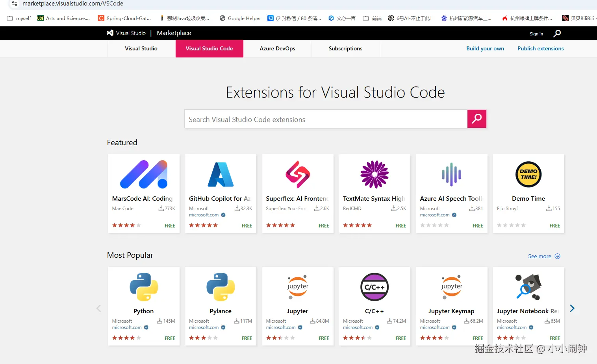
Task: Open the TextMate Syntax Highlighting flower icon
Action: click(x=375, y=174)
